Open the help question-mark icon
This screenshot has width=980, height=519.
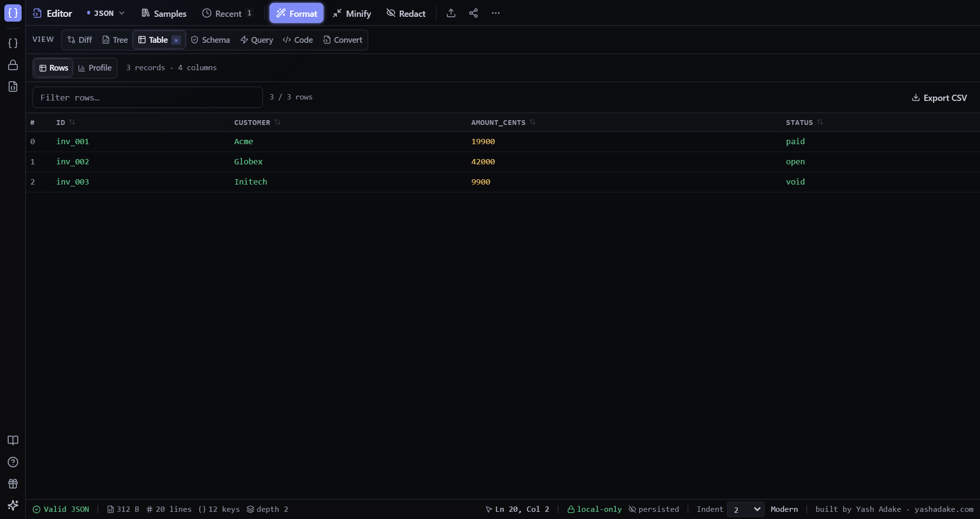[13, 462]
